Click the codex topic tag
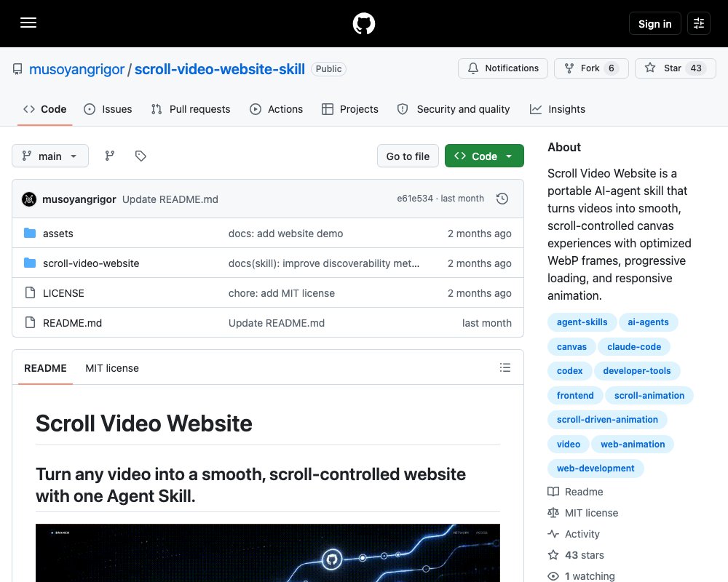The image size is (728, 582). click(570, 371)
